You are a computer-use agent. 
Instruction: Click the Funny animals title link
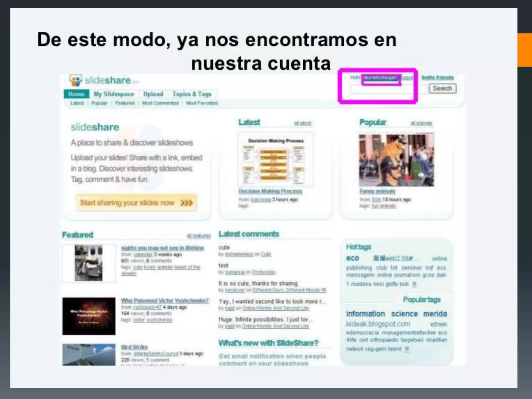(377, 191)
